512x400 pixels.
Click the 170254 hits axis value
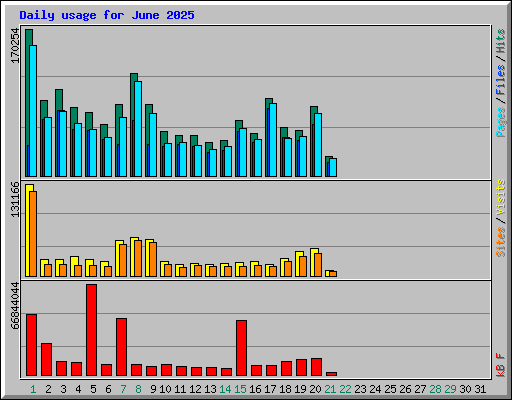pyautogui.click(x=15, y=45)
